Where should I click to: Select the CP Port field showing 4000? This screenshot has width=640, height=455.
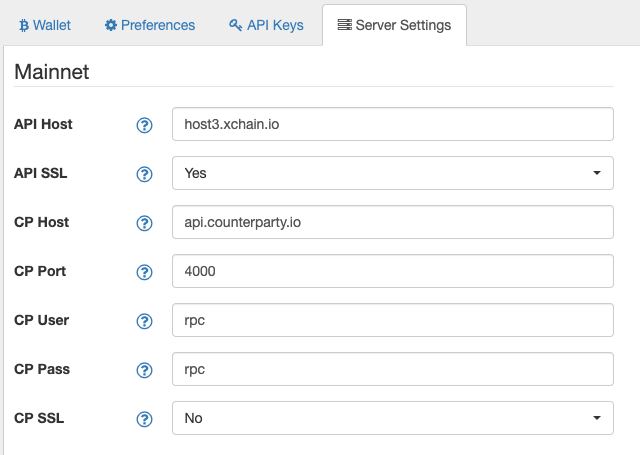pyautogui.click(x=393, y=271)
